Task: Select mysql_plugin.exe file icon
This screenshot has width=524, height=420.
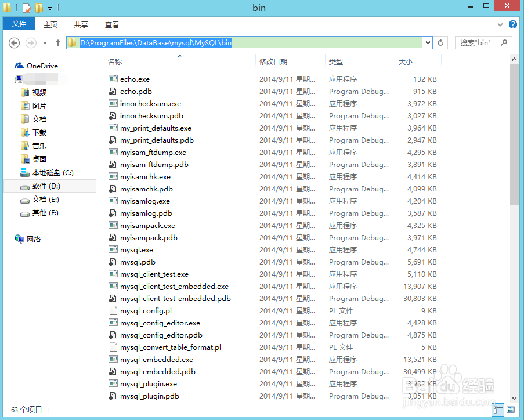Action: [x=113, y=384]
